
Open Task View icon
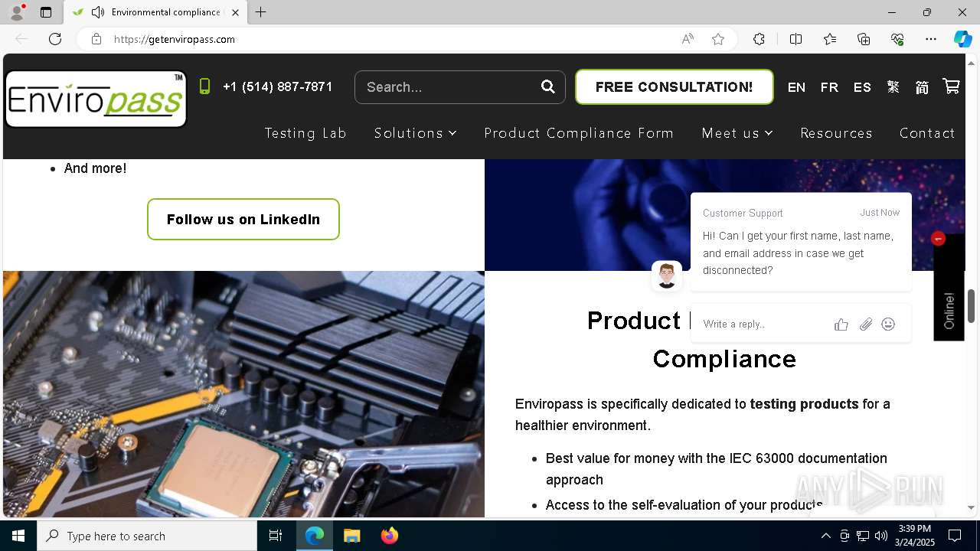276,536
